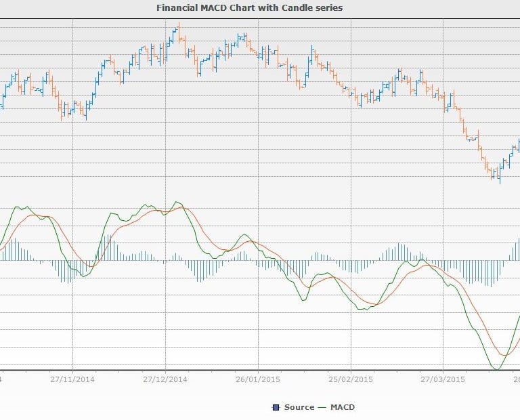Click the 25/02/2015 axis date label

click(x=351, y=379)
